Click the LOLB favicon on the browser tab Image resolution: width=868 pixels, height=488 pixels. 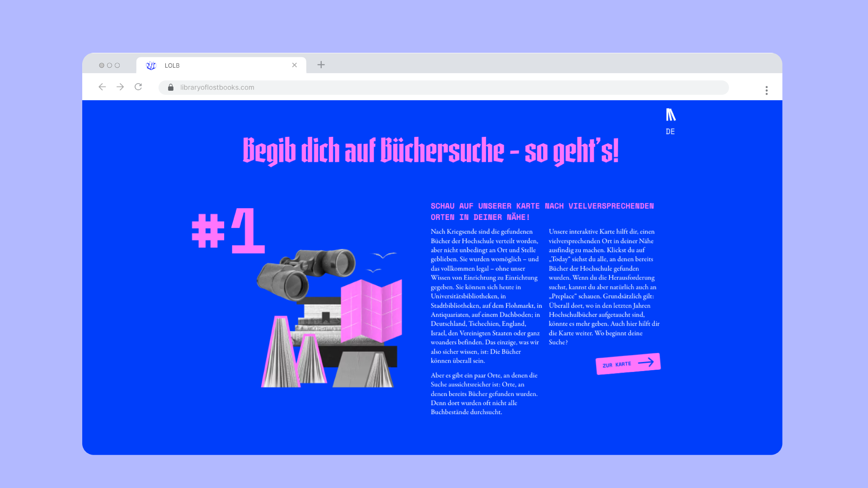tap(151, 65)
